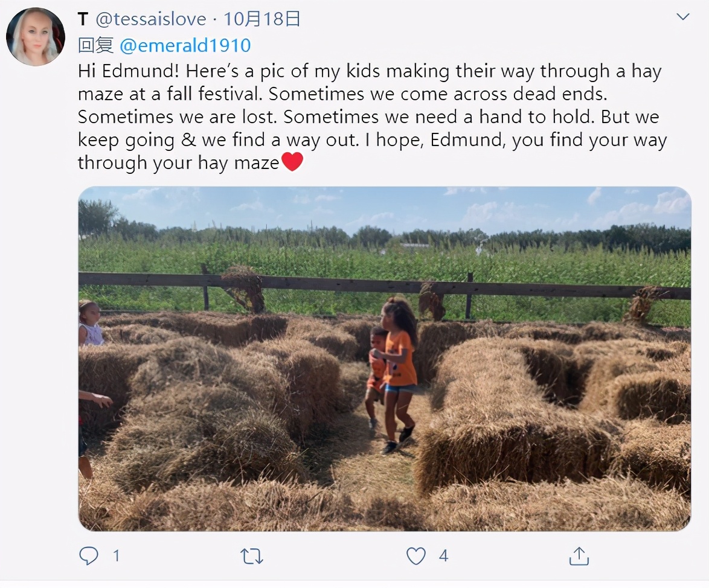Click the retweet arrows icon
The width and height of the screenshot is (709, 588).
tap(251, 557)
